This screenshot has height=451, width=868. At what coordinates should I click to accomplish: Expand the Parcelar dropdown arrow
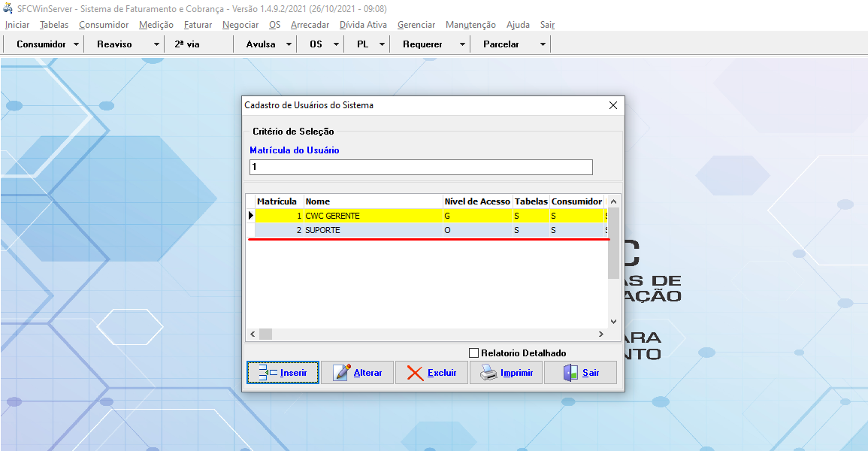[543, 44]
